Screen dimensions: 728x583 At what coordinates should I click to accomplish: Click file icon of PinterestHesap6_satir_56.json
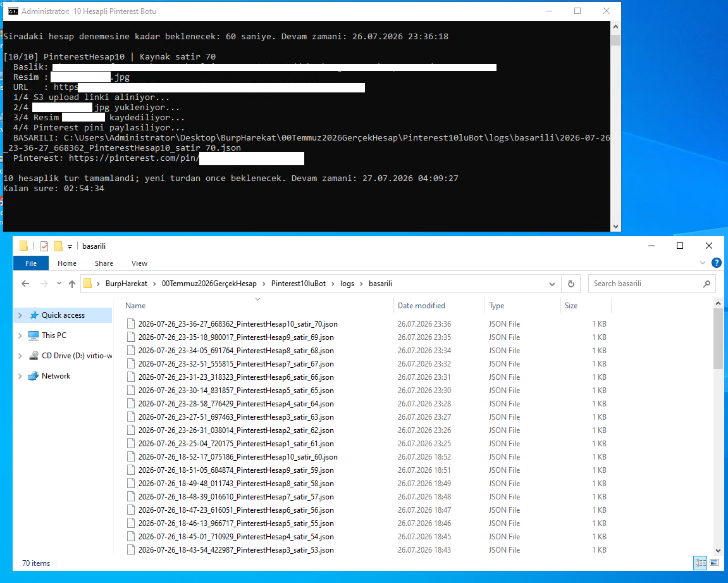131,510
